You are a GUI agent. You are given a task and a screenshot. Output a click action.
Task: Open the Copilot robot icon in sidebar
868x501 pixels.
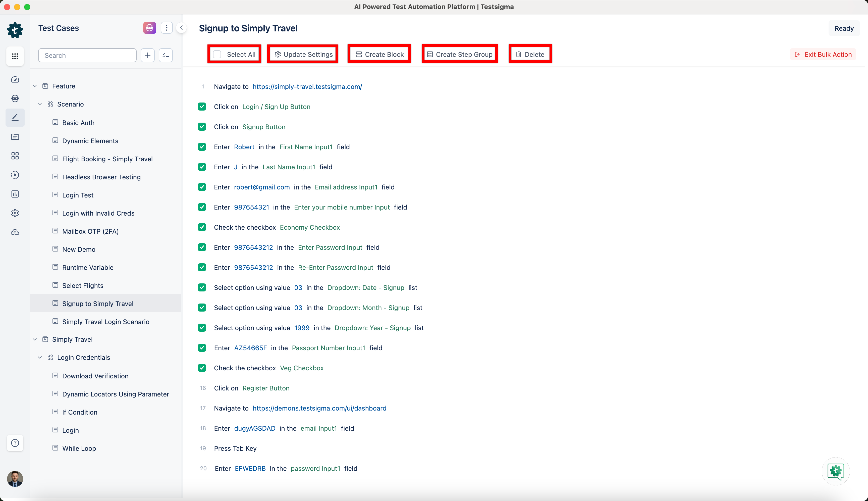(x=15, y=98)
